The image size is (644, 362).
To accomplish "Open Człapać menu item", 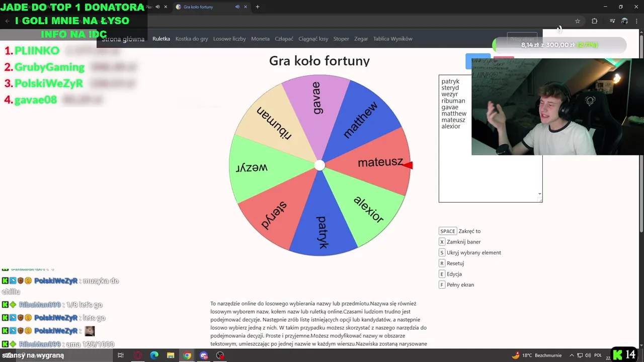I will click(284, 39).
